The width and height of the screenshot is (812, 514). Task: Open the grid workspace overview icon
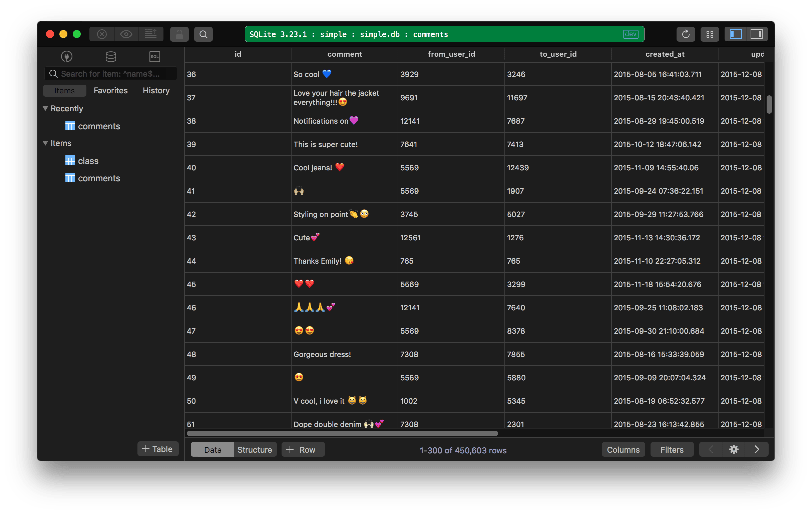(x=710, y=34)
